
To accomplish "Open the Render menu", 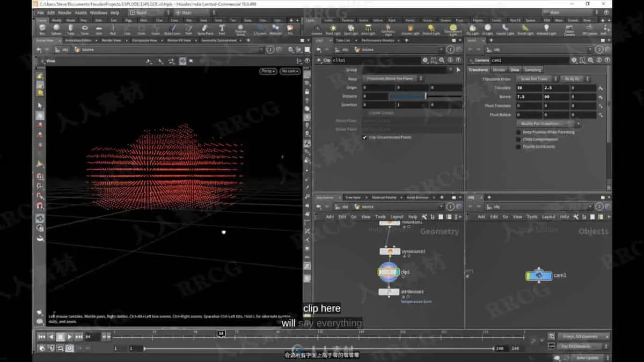I will [64, 12].
